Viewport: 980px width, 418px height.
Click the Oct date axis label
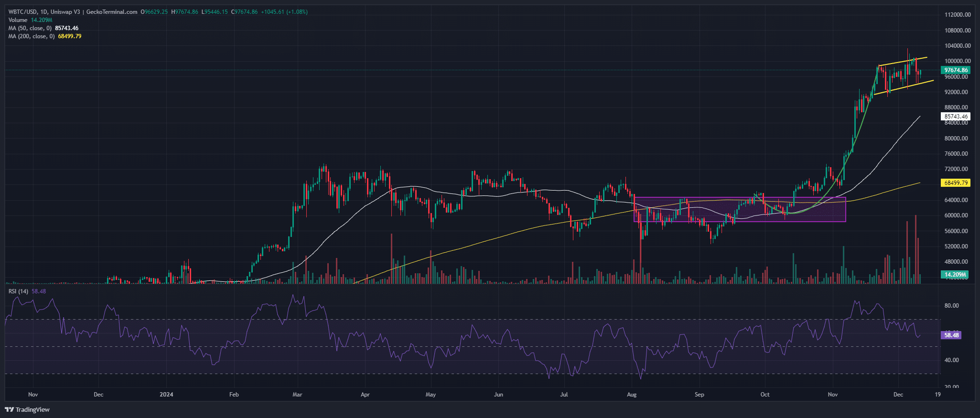[x=765, y=395]
